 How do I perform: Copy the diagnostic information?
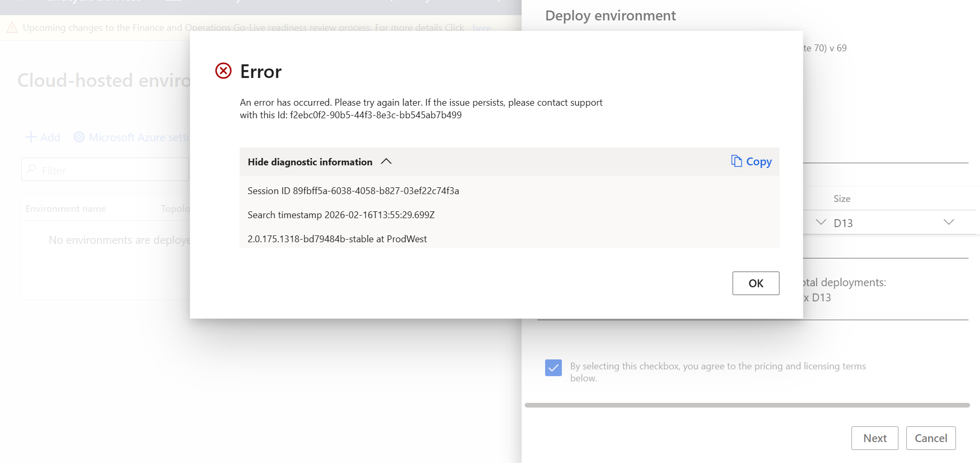pyautogui.click(x=751, y=162)
